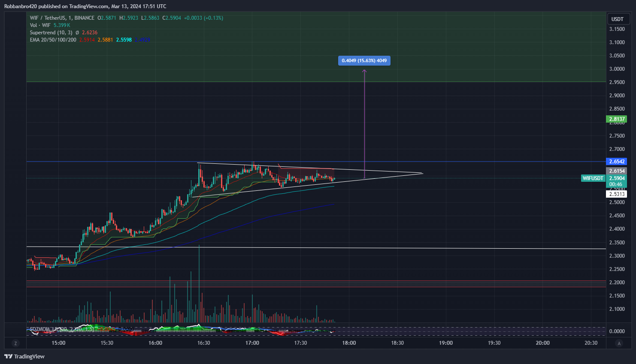Click the 16:00 time axis label
Screen dimensions: 636x364
(155, 343)
